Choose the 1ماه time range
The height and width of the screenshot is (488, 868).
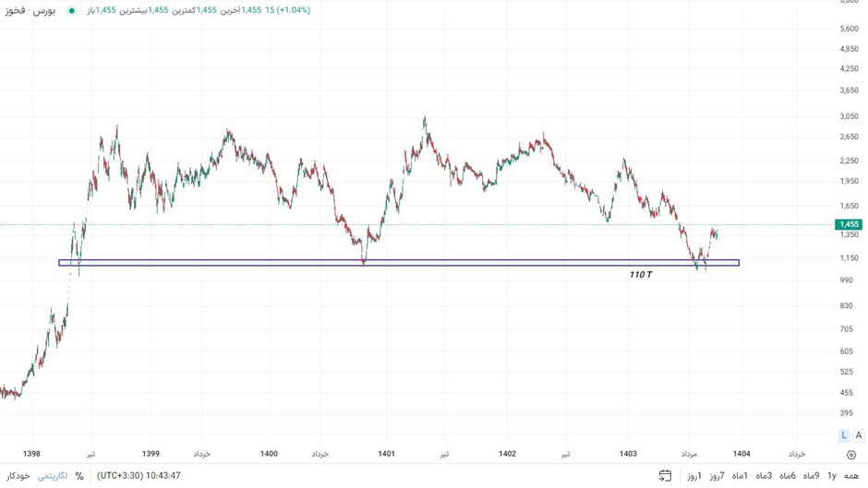740,476
